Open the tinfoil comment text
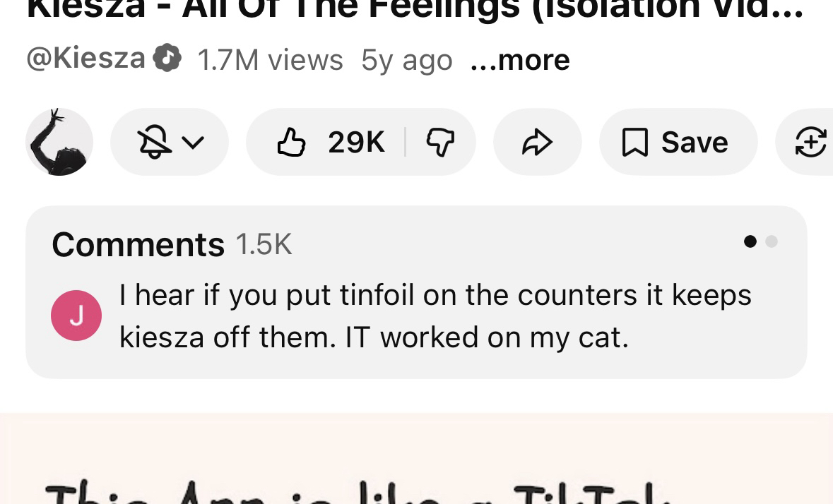 [x=435, y=316]
